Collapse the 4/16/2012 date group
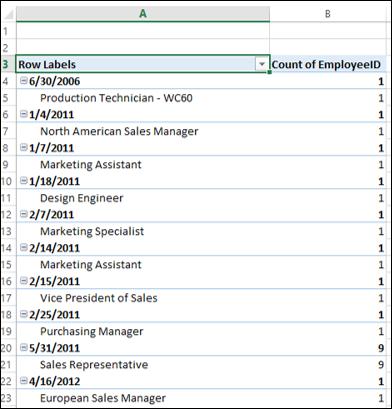The image size is (392, 409). [23, 381]
